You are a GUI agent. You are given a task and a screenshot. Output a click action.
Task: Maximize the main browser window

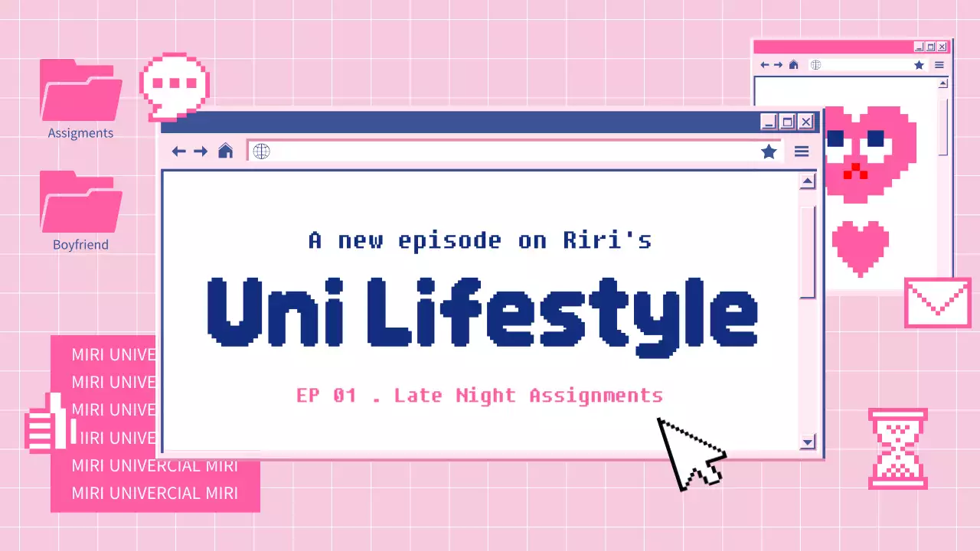tap(787, 122)
